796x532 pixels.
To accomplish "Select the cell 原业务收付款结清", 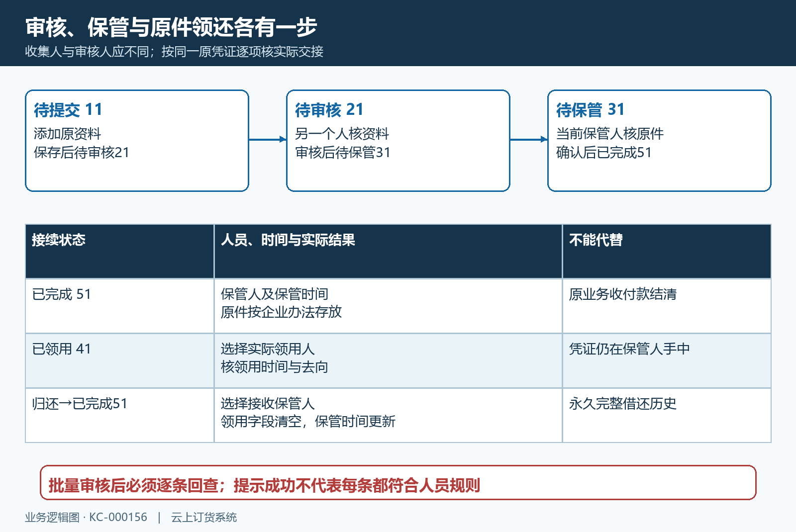I will [667, 306].
